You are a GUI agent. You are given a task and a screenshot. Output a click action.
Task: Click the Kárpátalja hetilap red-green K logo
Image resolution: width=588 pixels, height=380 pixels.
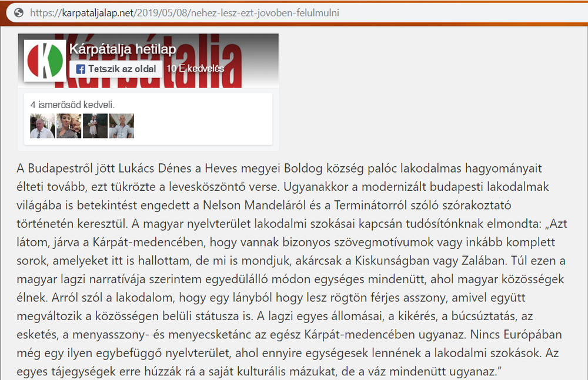coord(45,60)
